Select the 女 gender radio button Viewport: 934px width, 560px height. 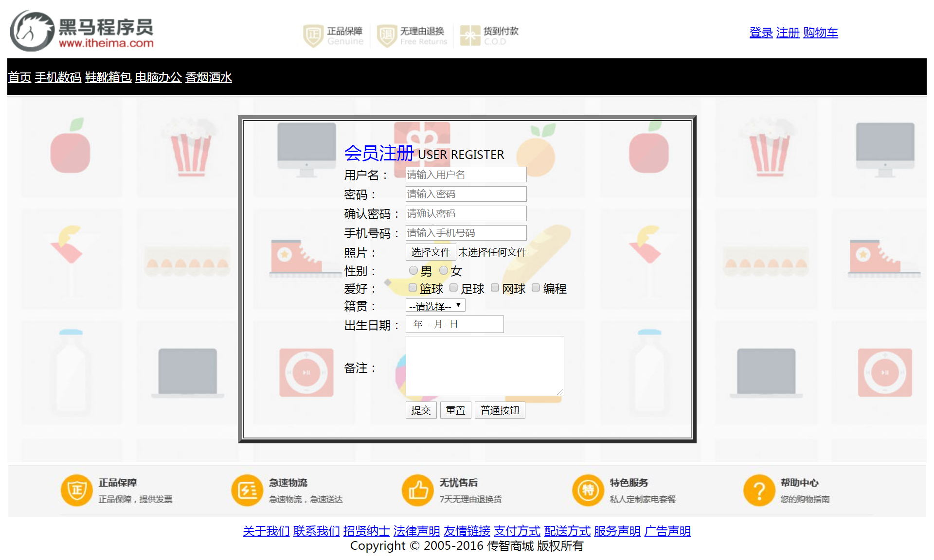pyautogui.click(x=443, y=270)
